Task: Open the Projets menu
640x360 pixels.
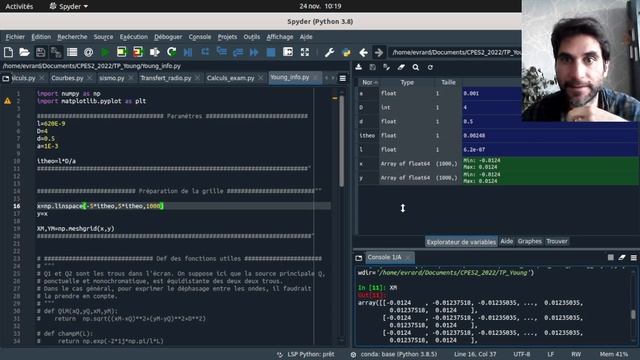Action: 227,37
